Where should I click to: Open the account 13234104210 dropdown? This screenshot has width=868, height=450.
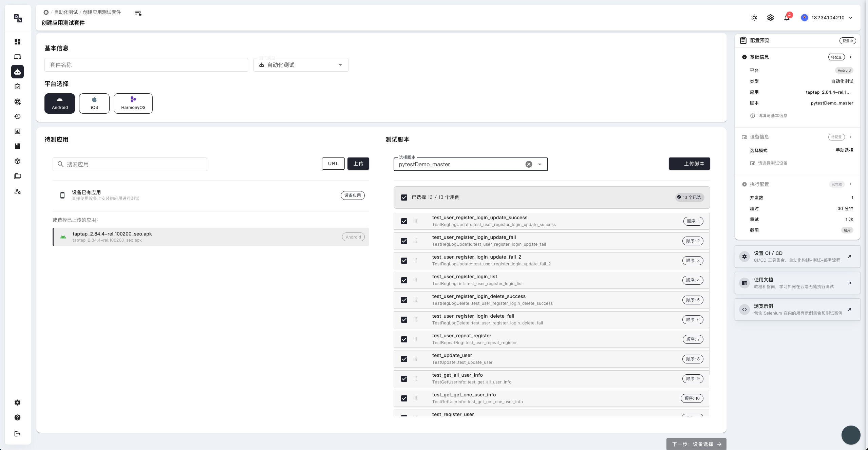tap(827, 18)
